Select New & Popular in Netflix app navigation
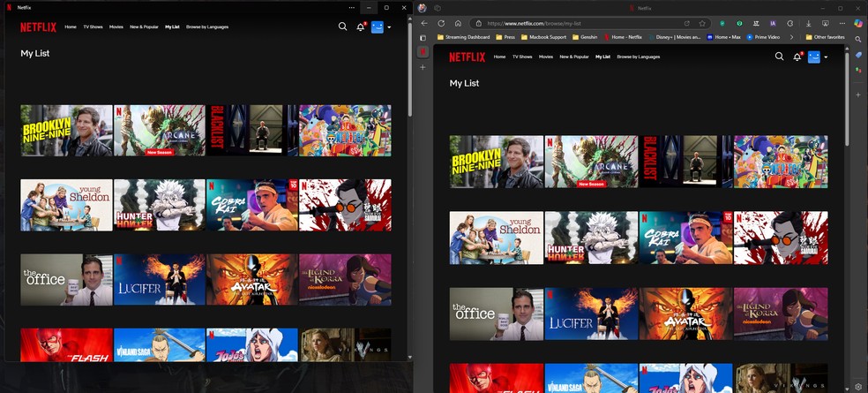Image resolution: width=868 pixels, height=393 pixels. 144,26
